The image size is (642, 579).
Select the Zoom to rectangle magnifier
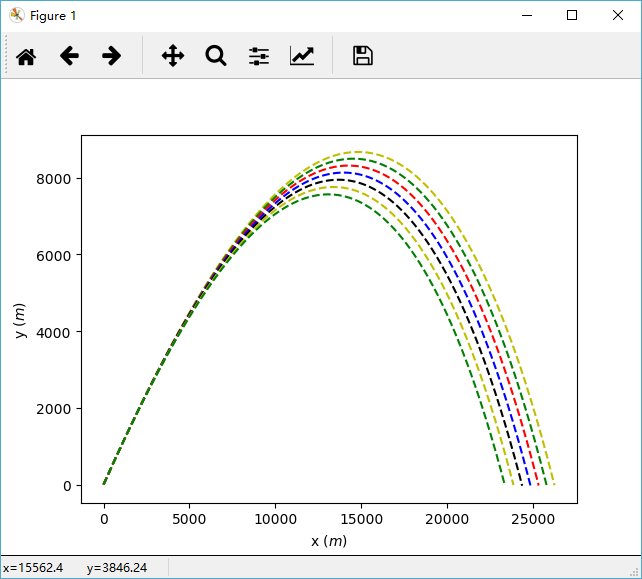pyautogui.click(x=216, y=56)
